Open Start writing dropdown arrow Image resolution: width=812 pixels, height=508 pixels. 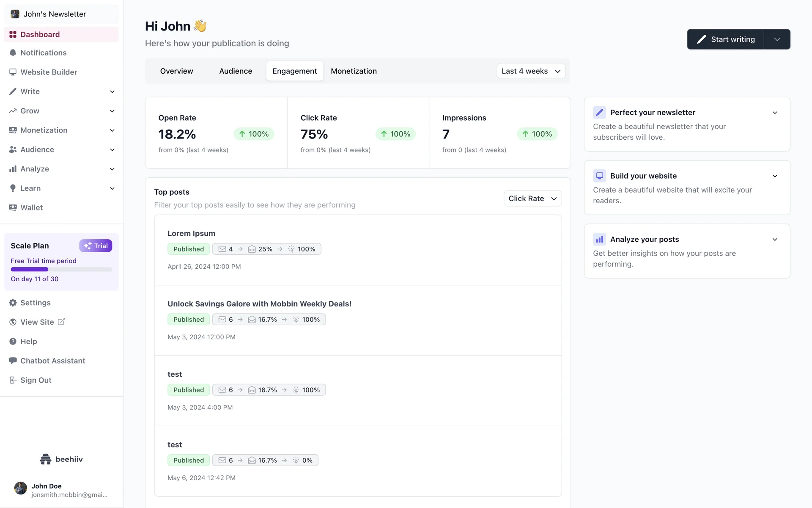[777, 39]
